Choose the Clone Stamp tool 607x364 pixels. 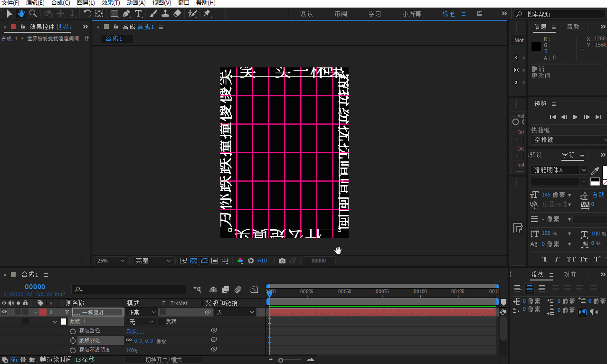tap(165, 14)
